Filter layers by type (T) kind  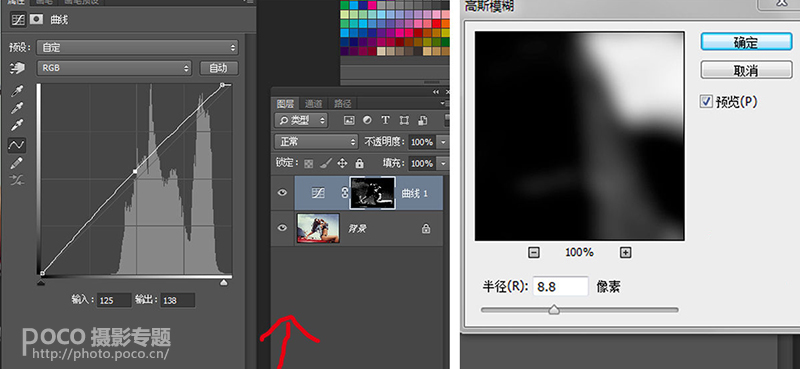(x=385, y=120)
